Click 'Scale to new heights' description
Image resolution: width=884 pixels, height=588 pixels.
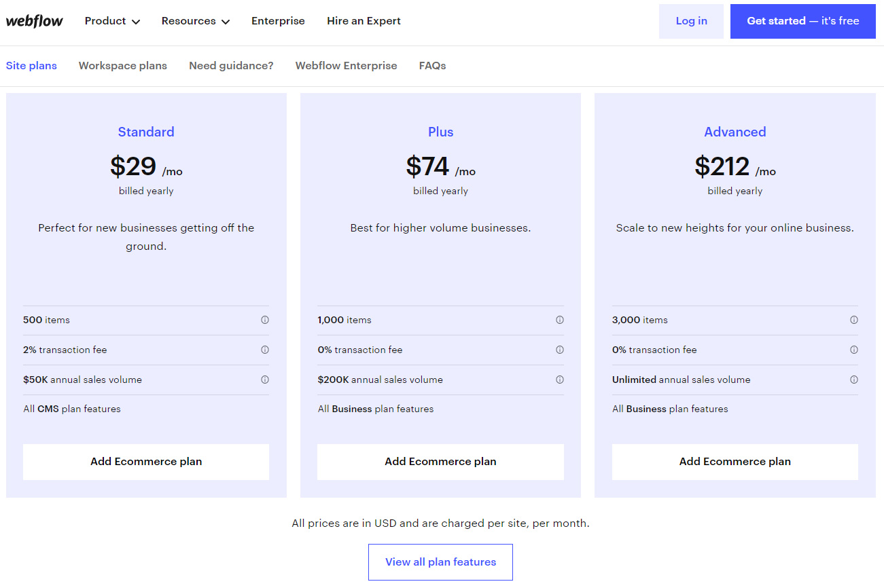point(735,228)
